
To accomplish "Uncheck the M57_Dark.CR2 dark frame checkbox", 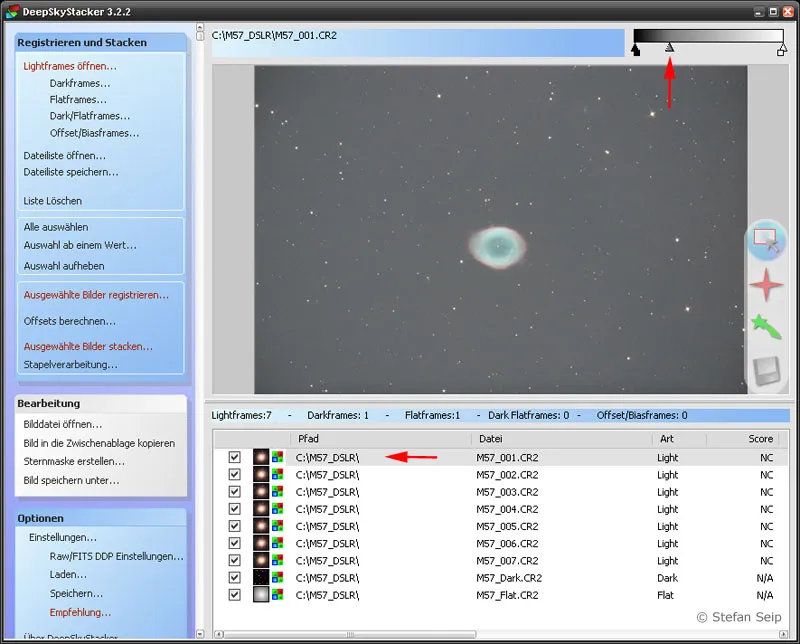I will [234, 578].
